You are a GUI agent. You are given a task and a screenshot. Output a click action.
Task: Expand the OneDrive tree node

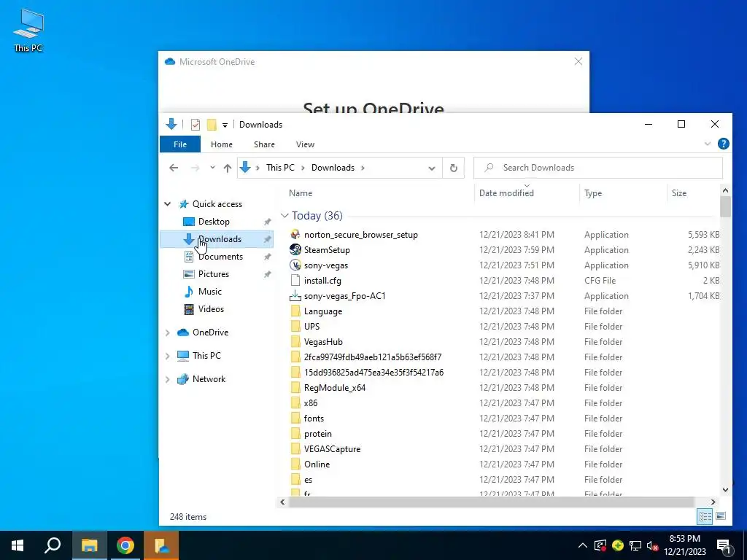coord(168,332)
